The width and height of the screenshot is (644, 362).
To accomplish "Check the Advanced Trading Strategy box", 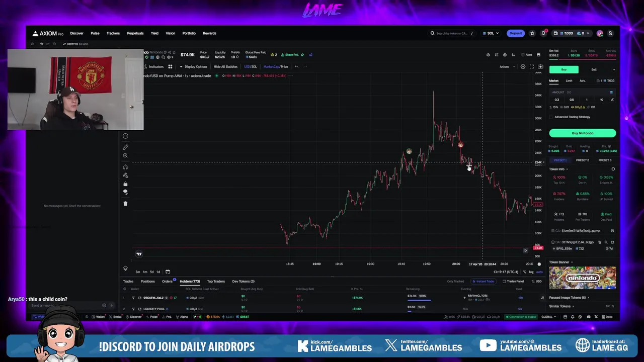I will [x=551, y=117].
